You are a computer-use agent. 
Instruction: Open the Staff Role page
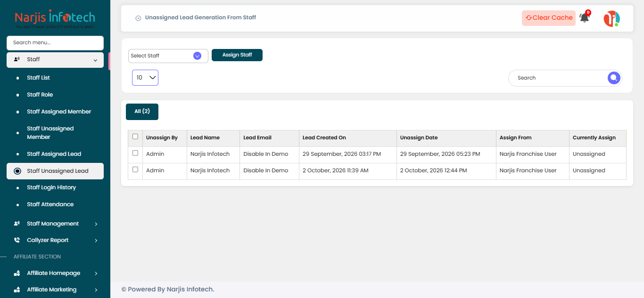pyautogui.click(x=40, y=95)
